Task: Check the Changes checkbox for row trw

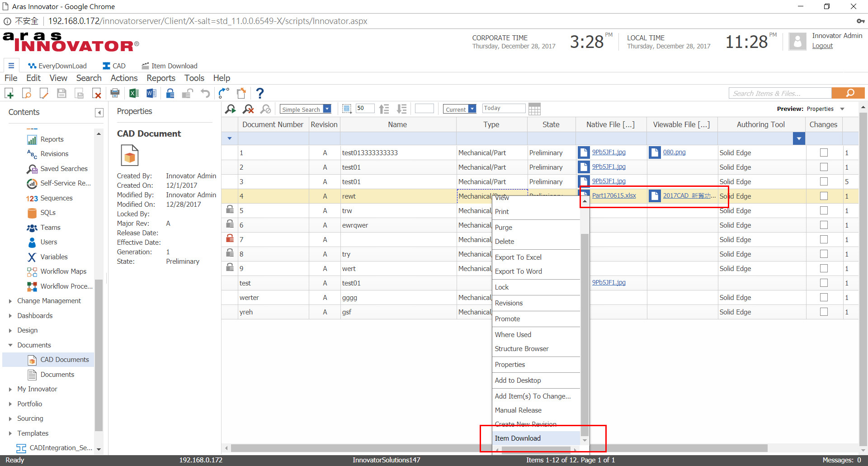Action: (x=824, y=210)
